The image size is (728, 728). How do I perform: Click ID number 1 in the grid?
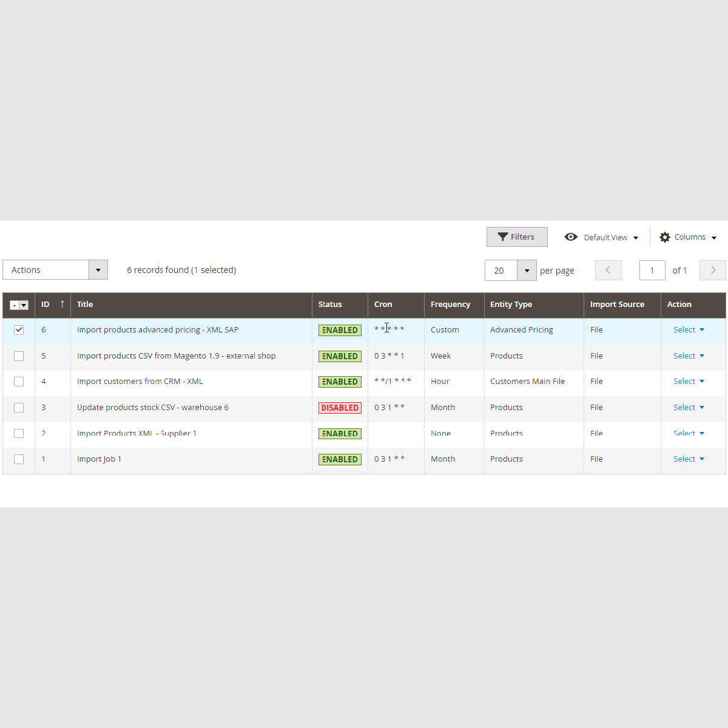tap(43, 459)
